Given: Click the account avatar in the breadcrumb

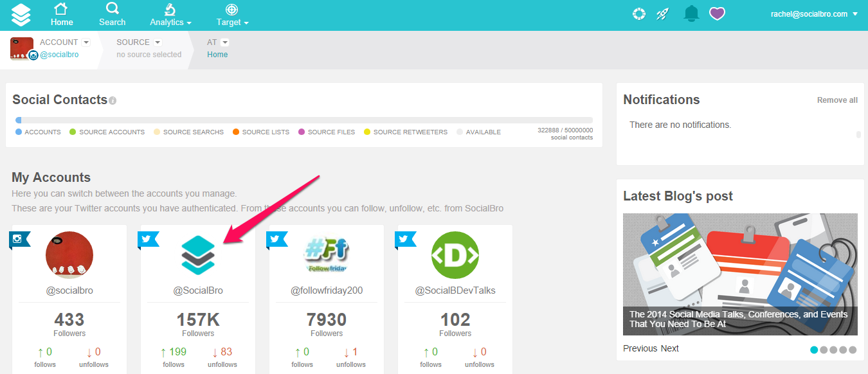Looking at the screenshot, I should (22, 49).
